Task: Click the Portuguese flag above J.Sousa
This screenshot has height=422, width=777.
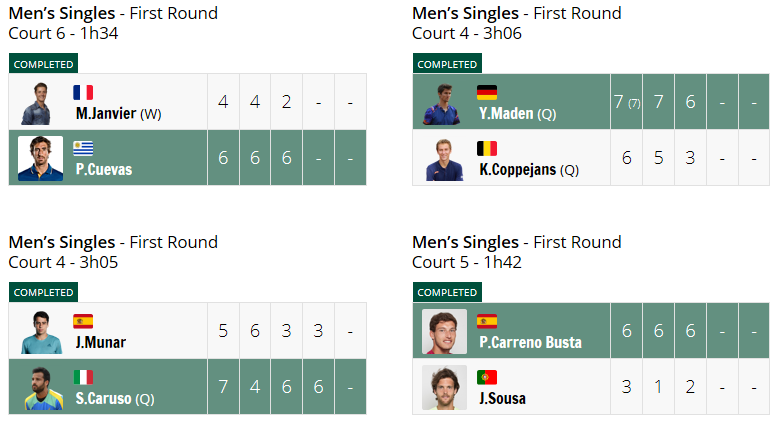Action: pyautogui.click(x=487, y=377)
